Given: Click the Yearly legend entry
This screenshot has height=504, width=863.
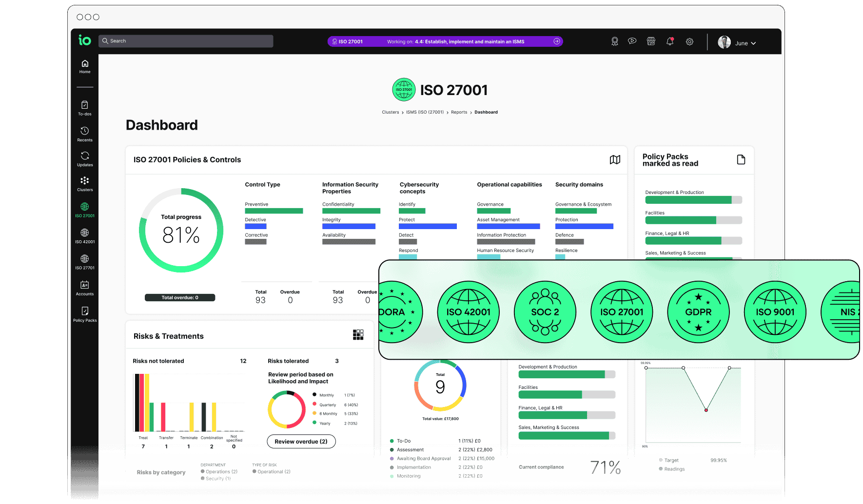Looking at the screenshot, I should pos(334,423).
